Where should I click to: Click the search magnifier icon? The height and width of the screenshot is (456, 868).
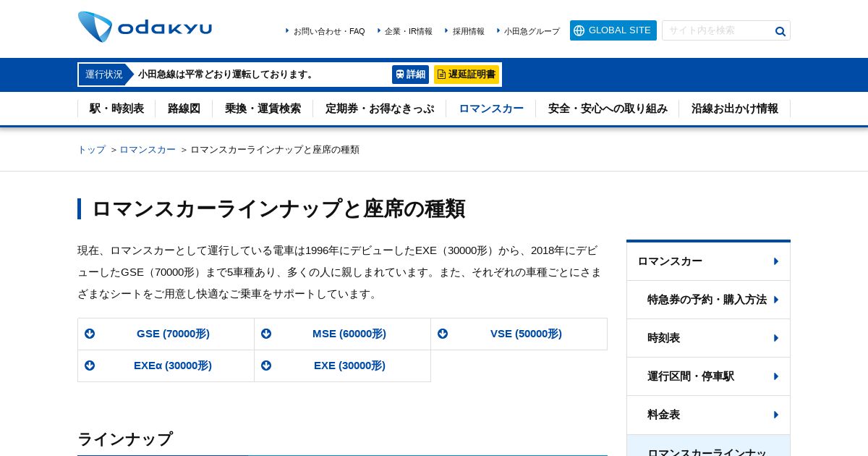coord(780,31)
